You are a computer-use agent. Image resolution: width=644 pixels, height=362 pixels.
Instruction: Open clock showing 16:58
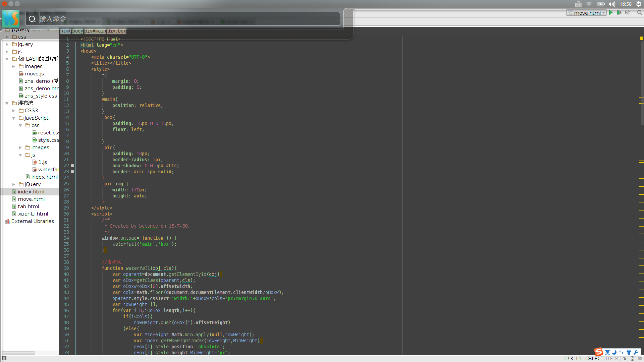(626, 4)
